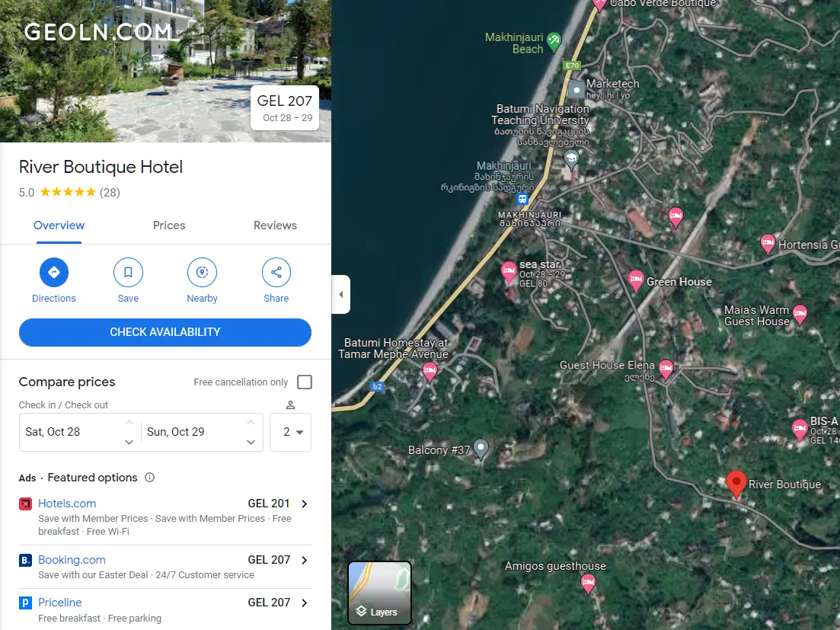The image size is (840, 630).
Task: Open the Booking.com GEL 207 listing
Action: point(165,567)
